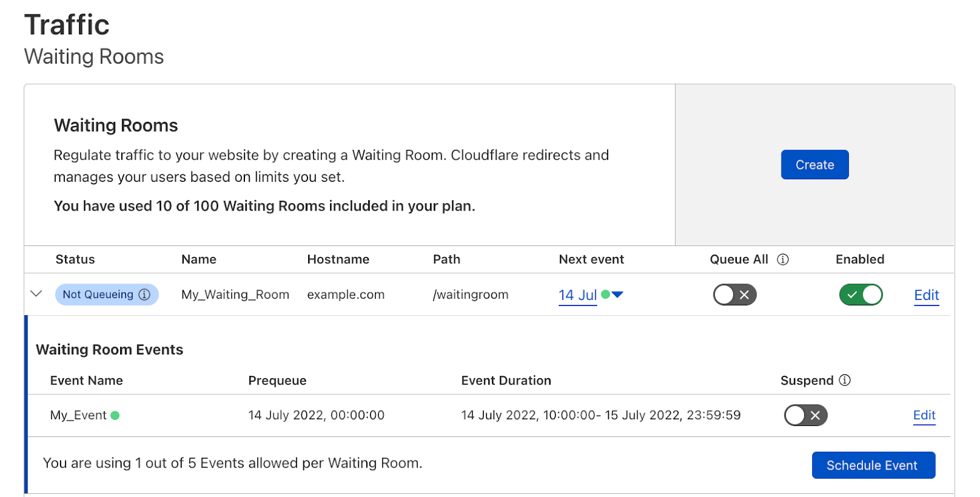Edit the My_Waiting_Room waiting room
The width and height of the screenshot is (980, 497).
click(x=927, y=296)
